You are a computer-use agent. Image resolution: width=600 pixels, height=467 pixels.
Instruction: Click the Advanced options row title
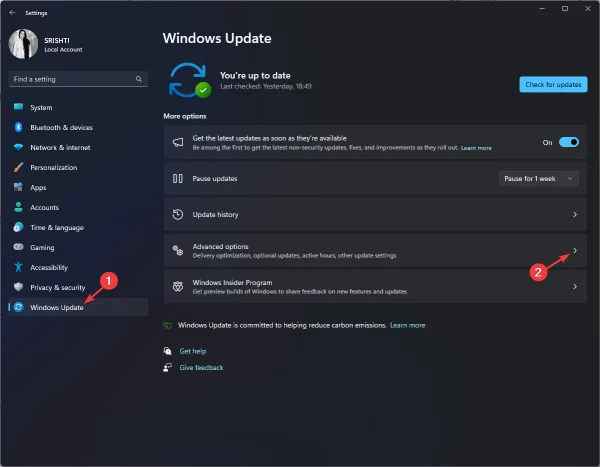coord(220,247)
